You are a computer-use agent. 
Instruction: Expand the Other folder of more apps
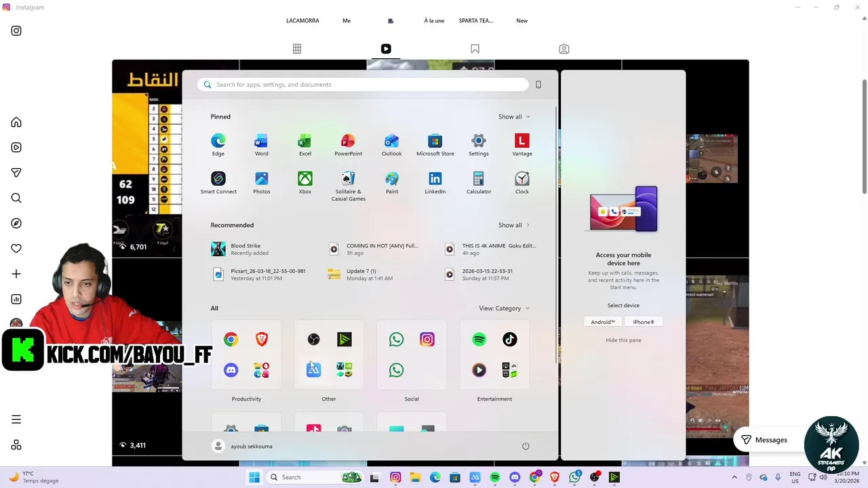344,370
